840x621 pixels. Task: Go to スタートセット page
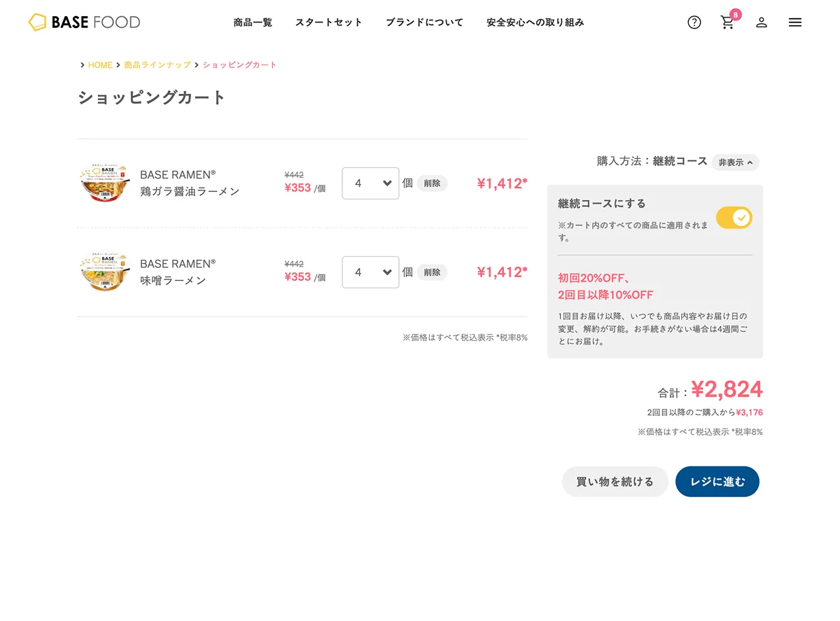329,22
